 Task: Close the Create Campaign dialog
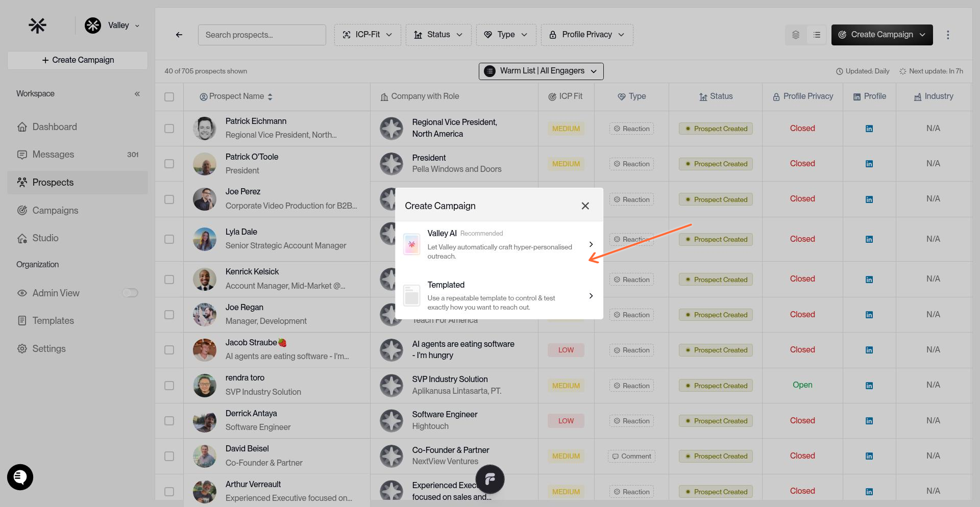(x=585, y=206)
